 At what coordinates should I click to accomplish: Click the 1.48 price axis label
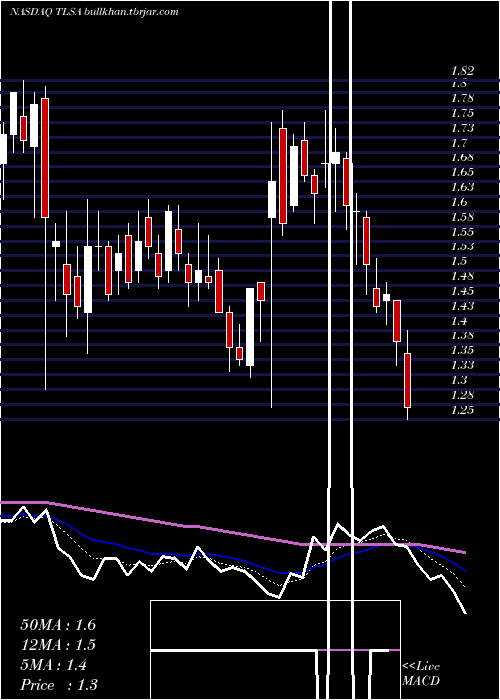(462, 276)
